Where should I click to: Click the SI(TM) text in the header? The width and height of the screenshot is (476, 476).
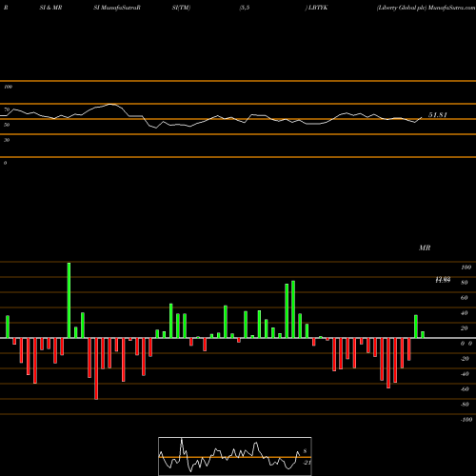pos(181,8)
